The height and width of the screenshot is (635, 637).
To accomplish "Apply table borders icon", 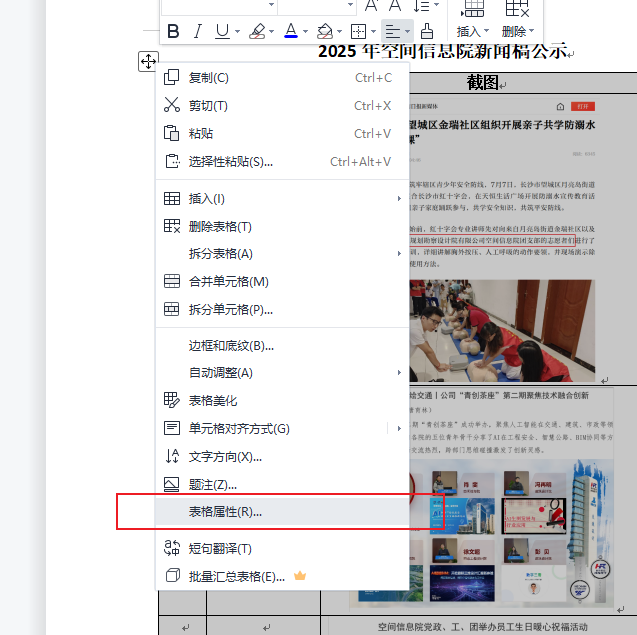I will [x=358, y=31].
